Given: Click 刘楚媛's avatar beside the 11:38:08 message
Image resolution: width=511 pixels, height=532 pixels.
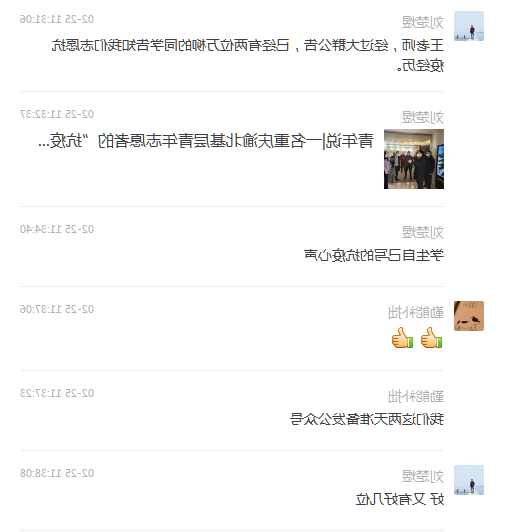Looking at the screenshot, I should [x=469, y=480].
